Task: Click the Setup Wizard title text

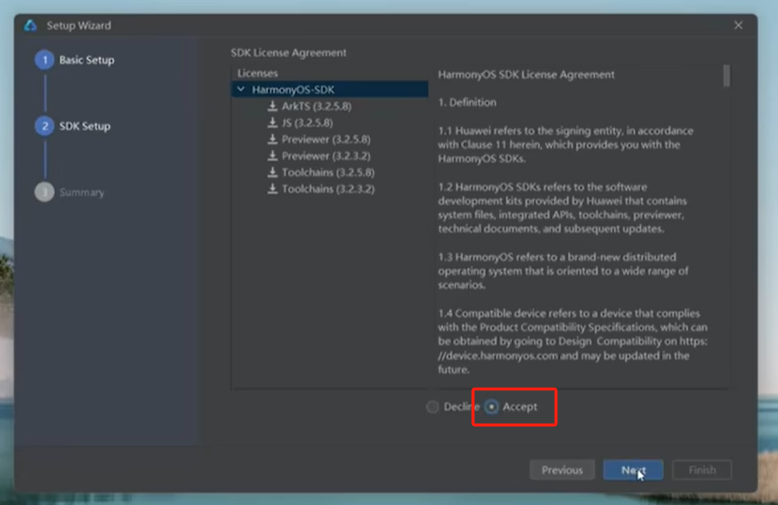Action: 79,25
